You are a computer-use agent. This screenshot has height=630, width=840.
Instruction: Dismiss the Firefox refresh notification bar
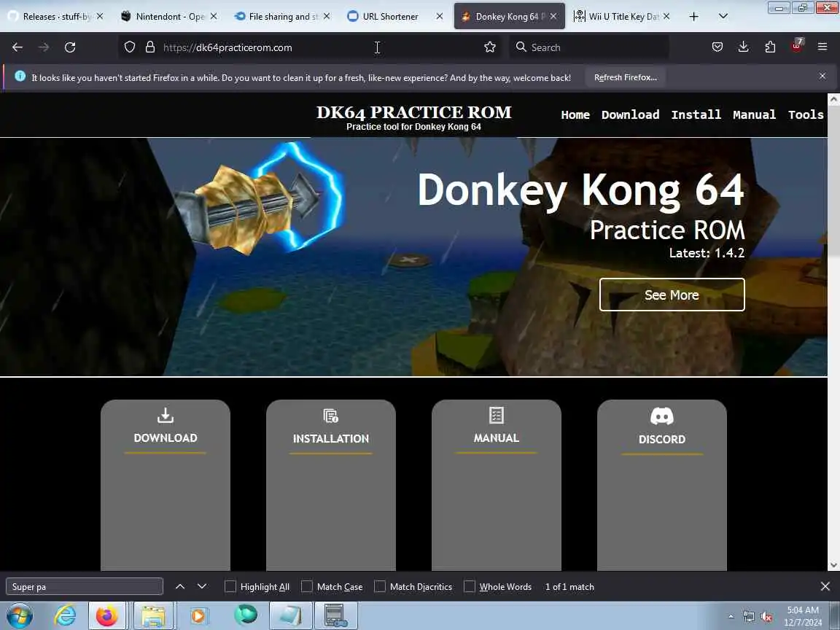coord(822,76)
